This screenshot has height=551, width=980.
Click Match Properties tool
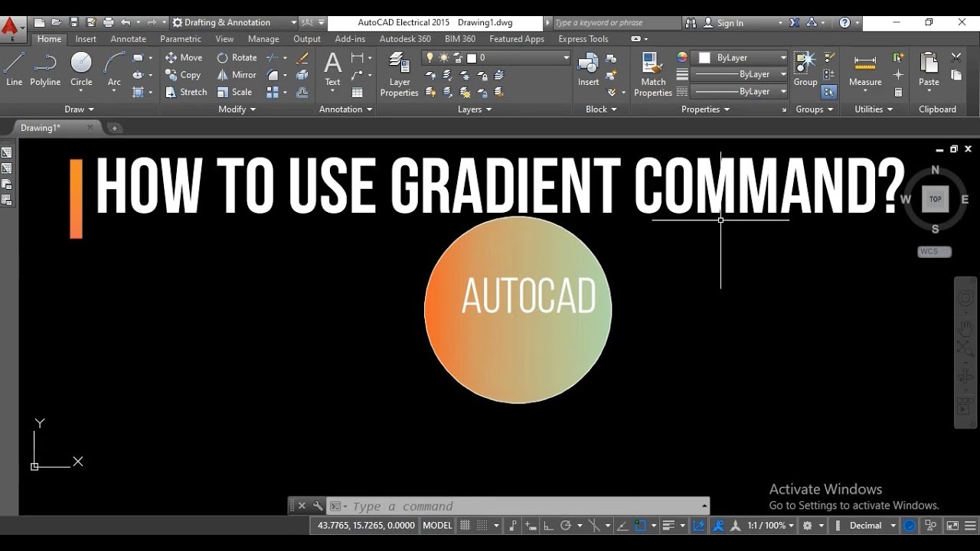(653, 74)
